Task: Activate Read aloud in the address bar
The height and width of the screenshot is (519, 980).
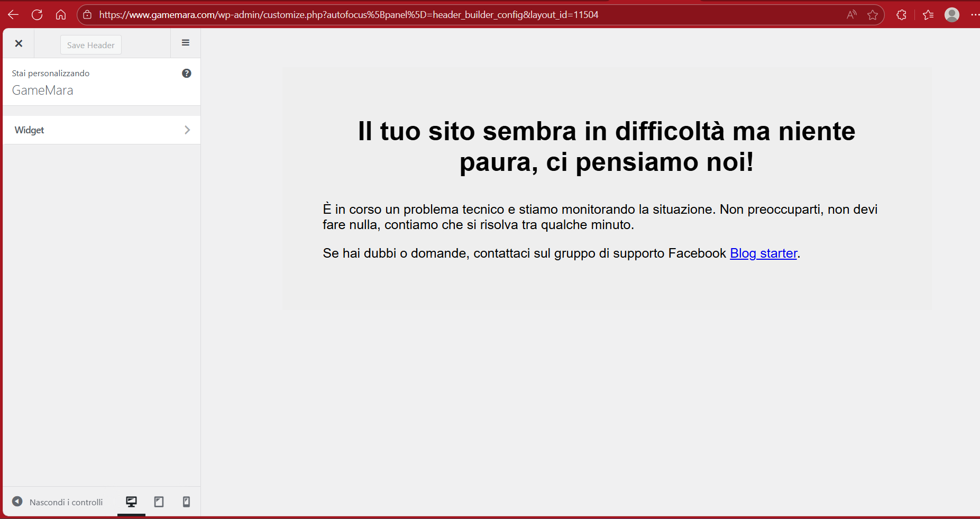Action: (851, 15)
